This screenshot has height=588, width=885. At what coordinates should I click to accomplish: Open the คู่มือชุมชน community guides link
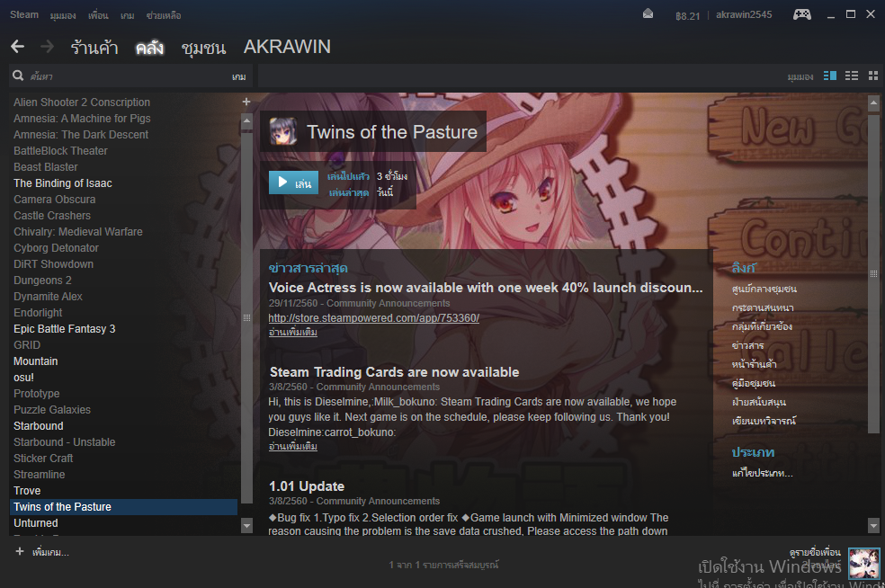[754, 383]
